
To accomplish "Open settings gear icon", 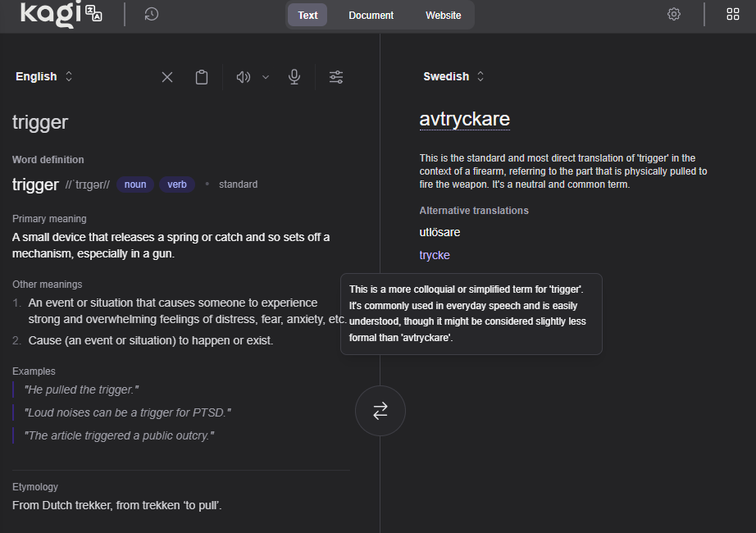I will pyautogui.click(x=674, y=14).
